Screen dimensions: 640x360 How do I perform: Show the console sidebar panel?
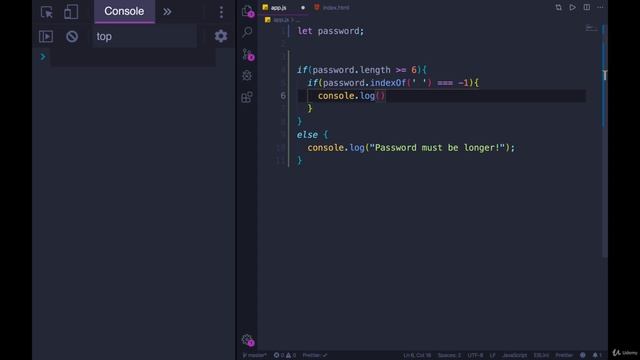click(x=46, y=36)
